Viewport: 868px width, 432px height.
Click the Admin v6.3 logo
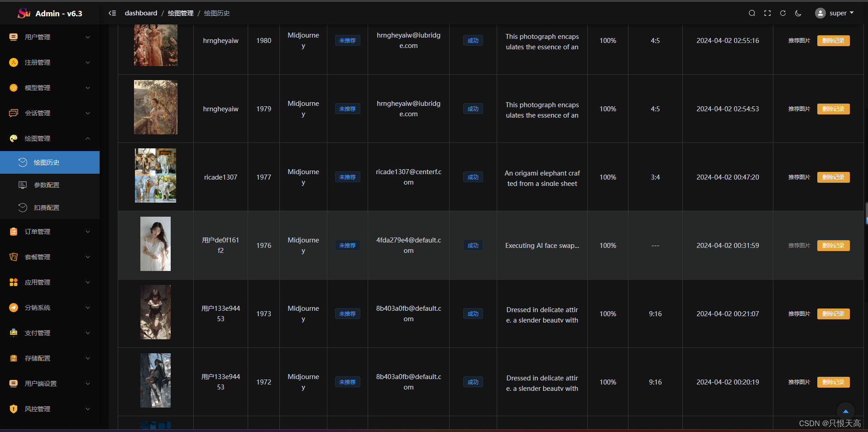tap(50, 13)
